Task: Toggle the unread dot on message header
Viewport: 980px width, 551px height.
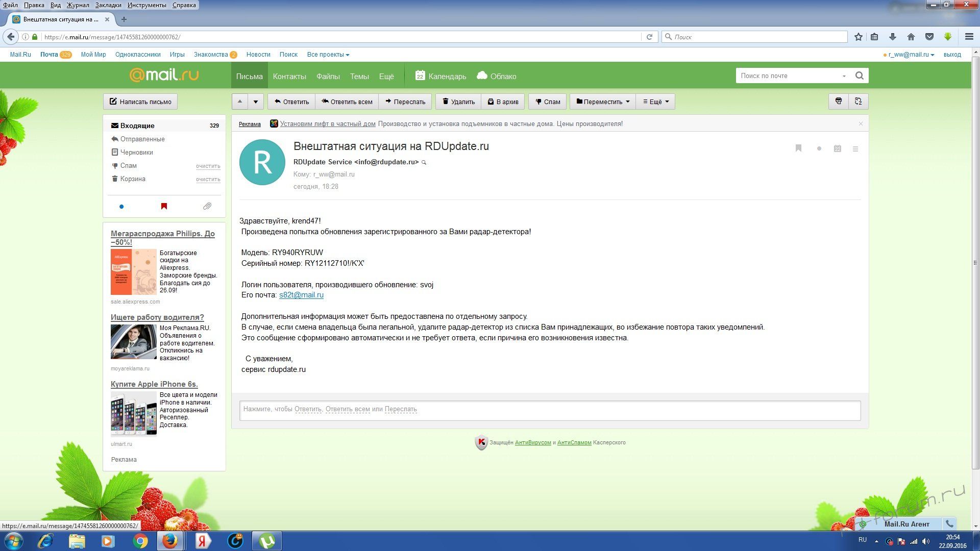Action: [819, 149]
